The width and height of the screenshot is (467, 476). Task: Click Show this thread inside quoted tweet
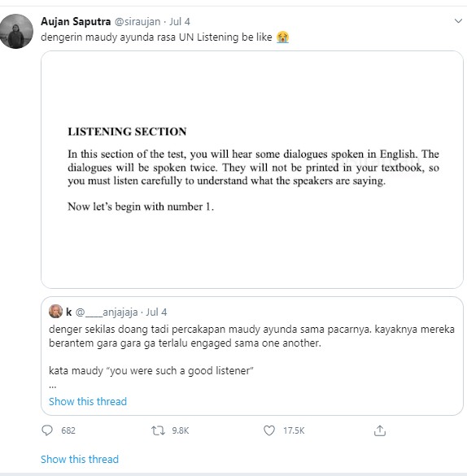coord(88,401)
